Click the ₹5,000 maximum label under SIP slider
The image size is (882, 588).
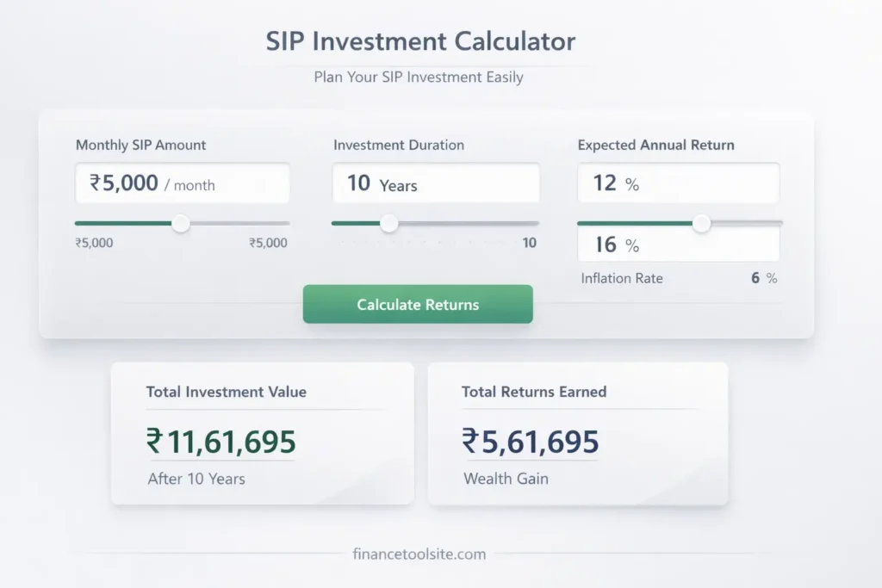pyautogui.click(x=269, y=243)
